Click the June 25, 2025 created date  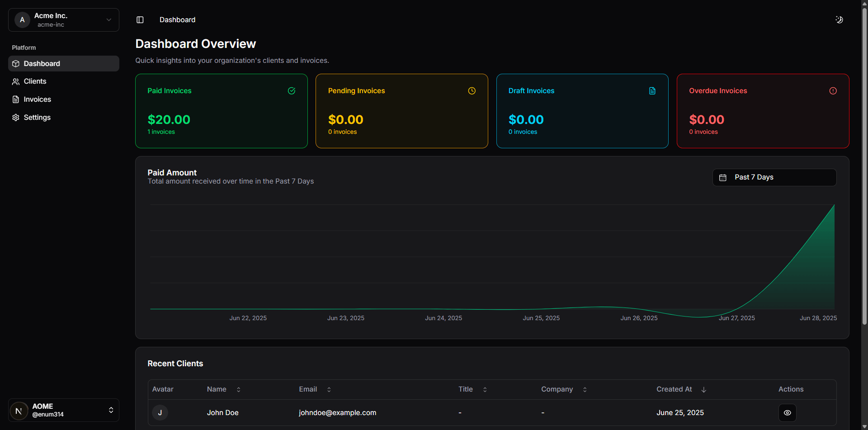(680, 413)
